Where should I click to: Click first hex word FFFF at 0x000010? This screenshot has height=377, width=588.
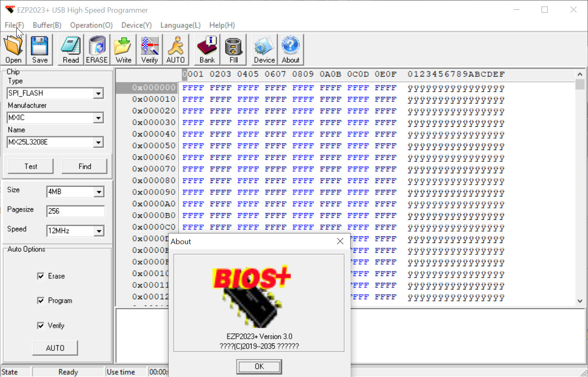[x=193, y=99]
